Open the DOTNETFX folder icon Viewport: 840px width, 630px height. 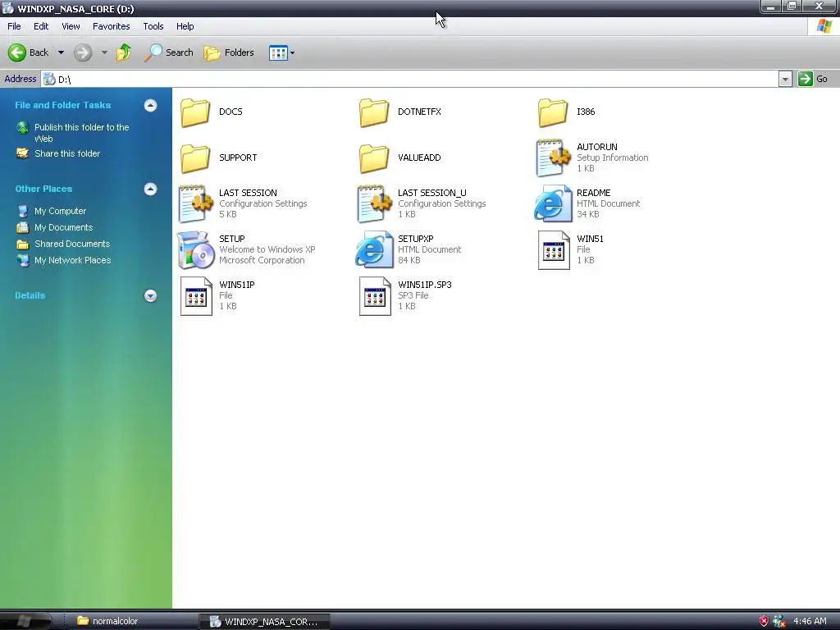tap(374, 112)
